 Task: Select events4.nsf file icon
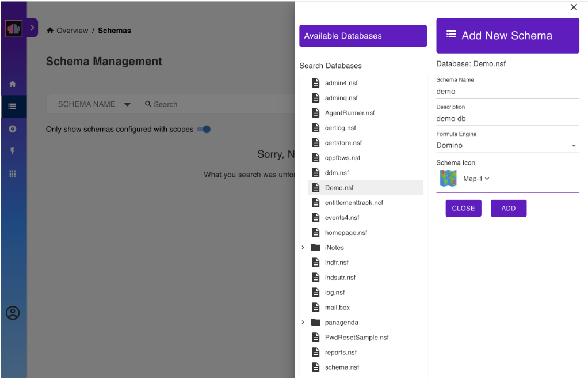point(316,218)
